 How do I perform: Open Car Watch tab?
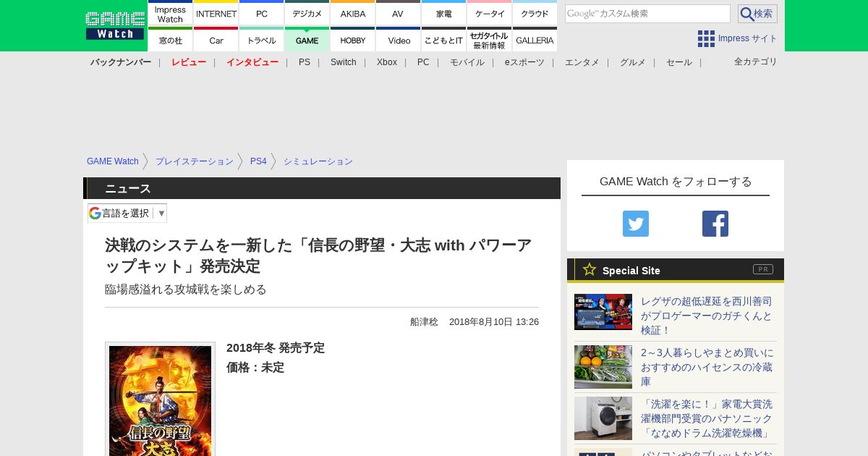pos(216,40)
